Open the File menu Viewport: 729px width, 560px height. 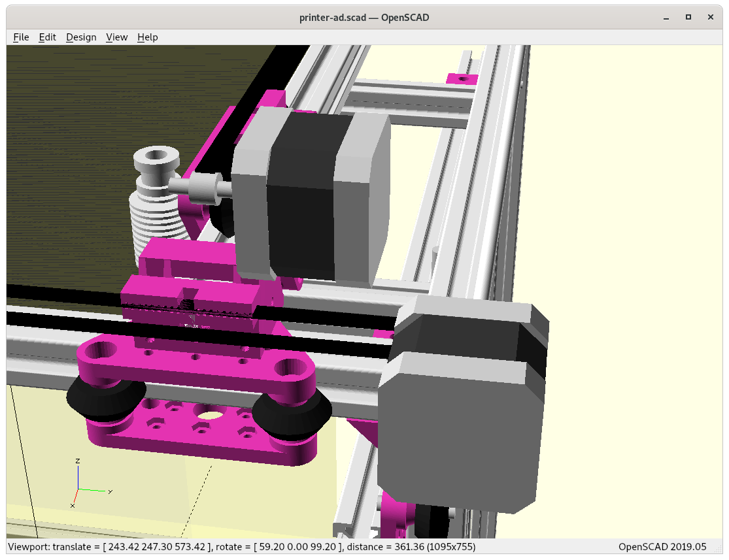pyautogui.click(x=21, y=37)
